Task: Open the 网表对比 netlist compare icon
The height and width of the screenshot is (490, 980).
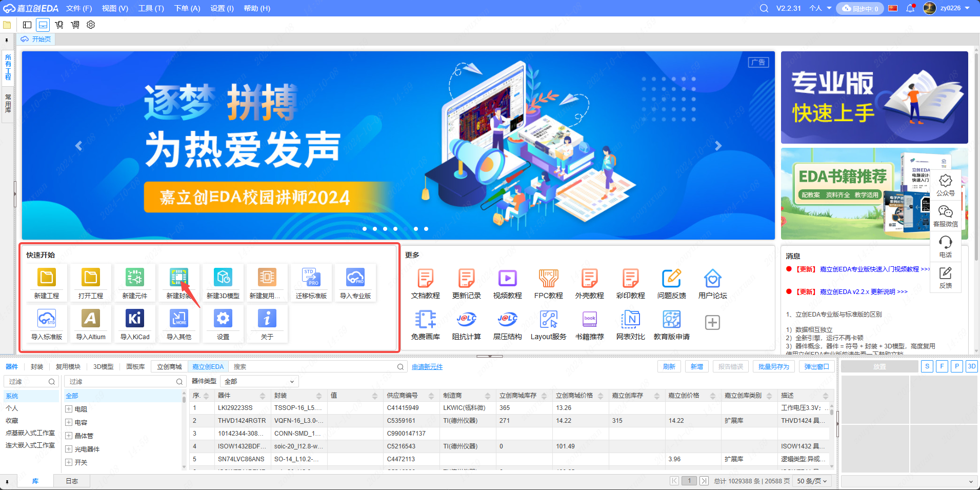Action: click(x=631, y=320)
